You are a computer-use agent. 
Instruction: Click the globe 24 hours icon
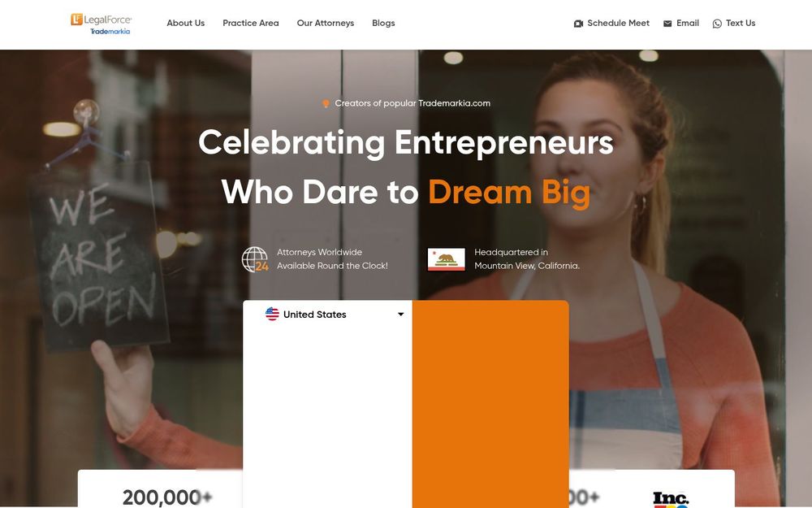click(x=255, y=259)
